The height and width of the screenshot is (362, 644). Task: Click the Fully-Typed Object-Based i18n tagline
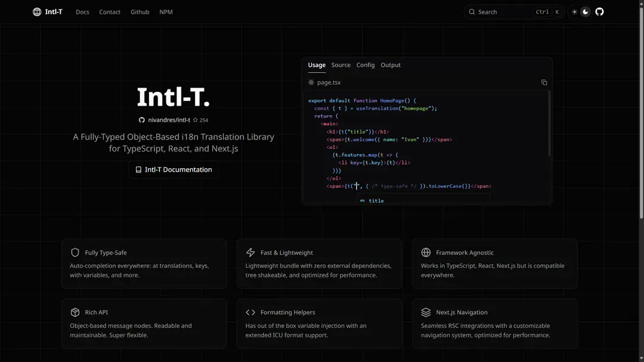click(174, 143)
